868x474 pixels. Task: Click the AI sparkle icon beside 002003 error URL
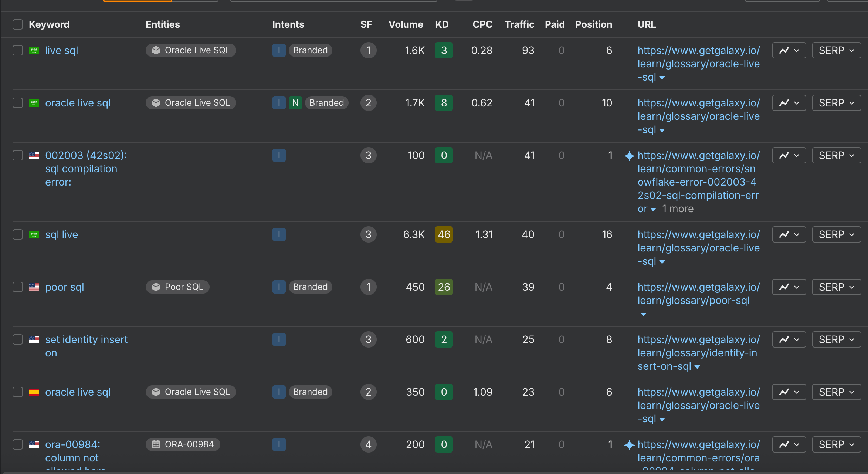(629, 156)
